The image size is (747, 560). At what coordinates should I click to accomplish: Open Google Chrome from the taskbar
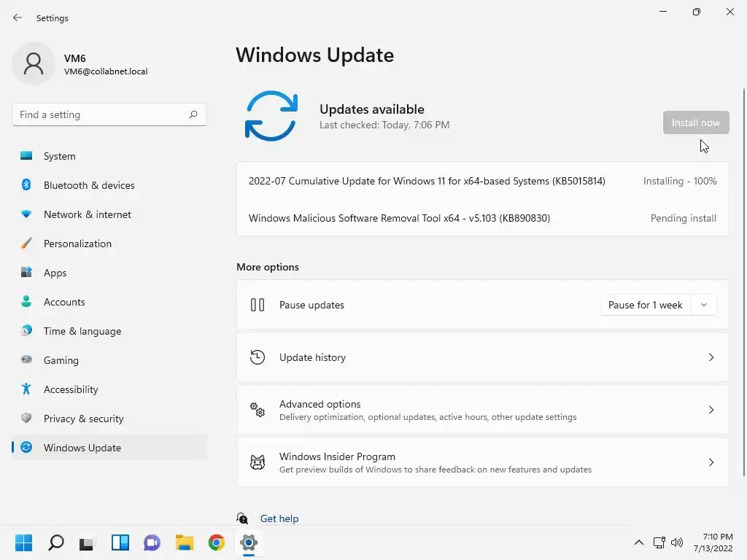point(216,542)
